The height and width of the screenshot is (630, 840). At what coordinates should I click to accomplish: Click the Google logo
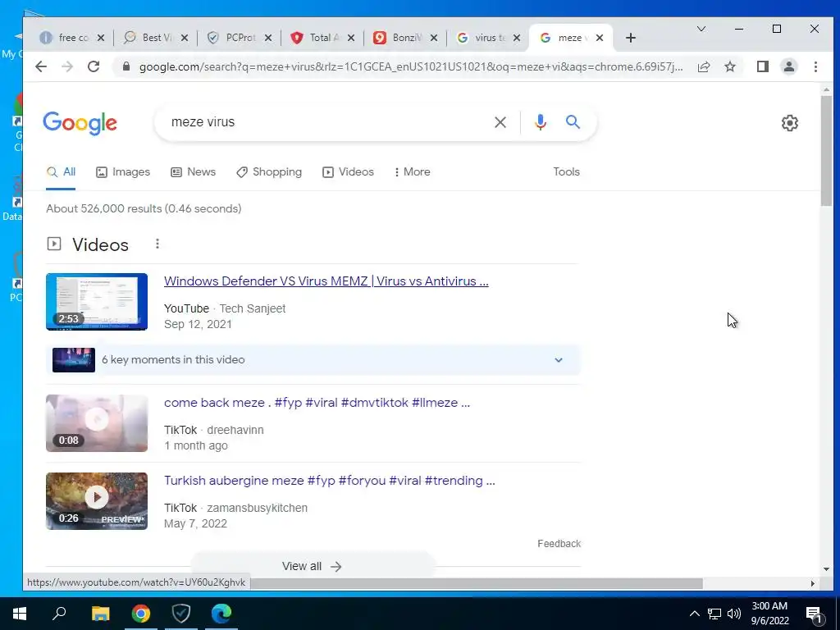point(80,123)
